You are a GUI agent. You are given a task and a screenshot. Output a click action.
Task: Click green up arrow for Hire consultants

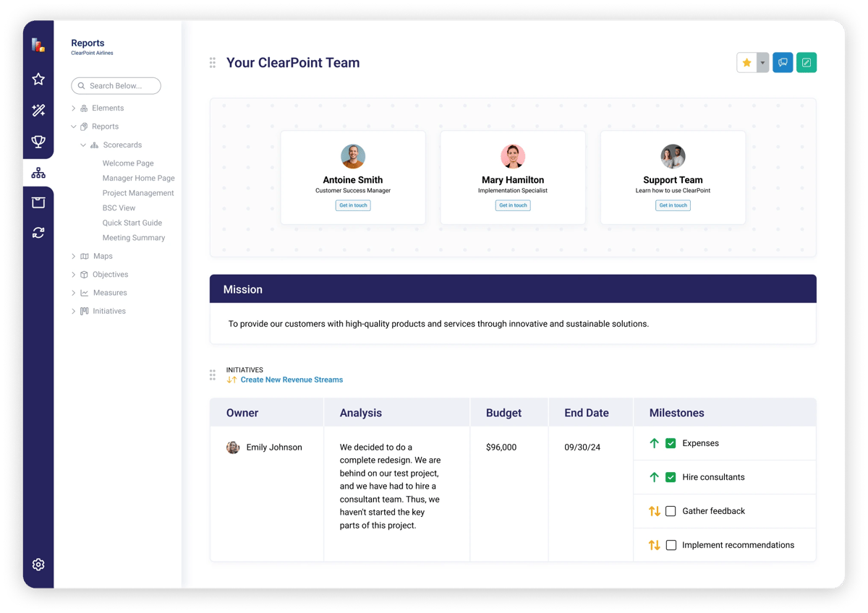654,477
